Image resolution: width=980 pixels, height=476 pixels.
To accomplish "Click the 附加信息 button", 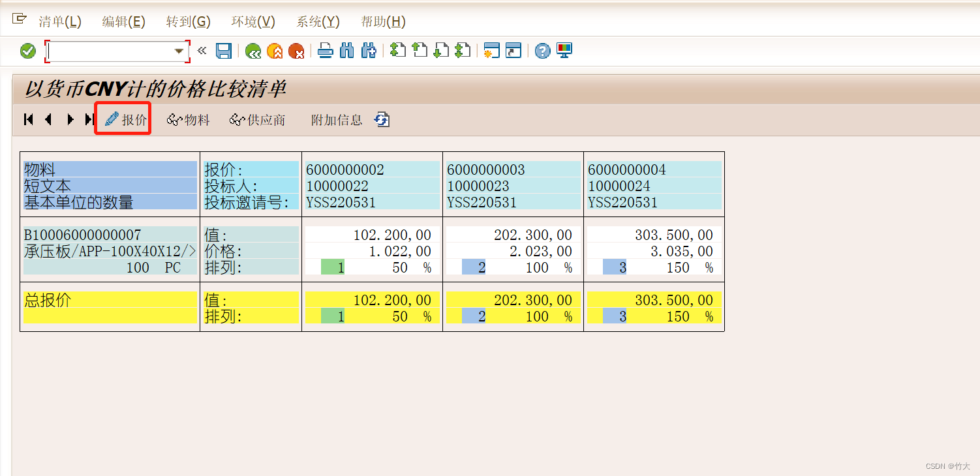I will pyautogui.click(x=337, y=120).
